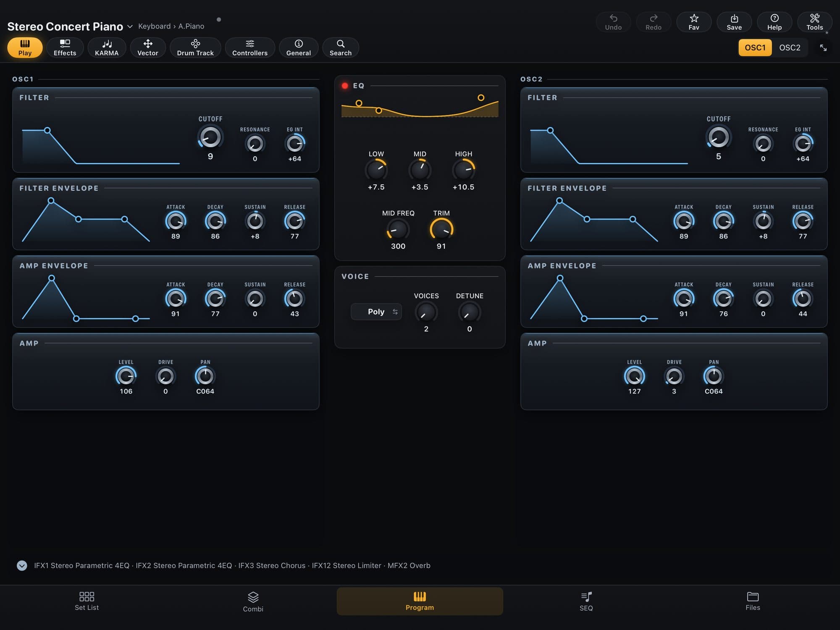Viewport: 840px width, 630px height.
Task: Go to Set List mode
Action: click(87, 601)
